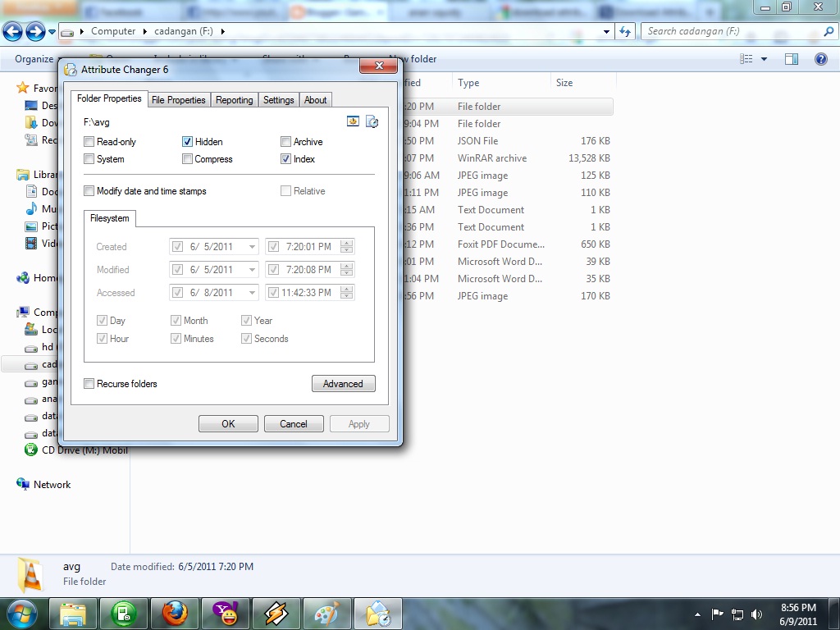
Task: Enable the Compress attribute checkbox
Action: click(187, 158)
